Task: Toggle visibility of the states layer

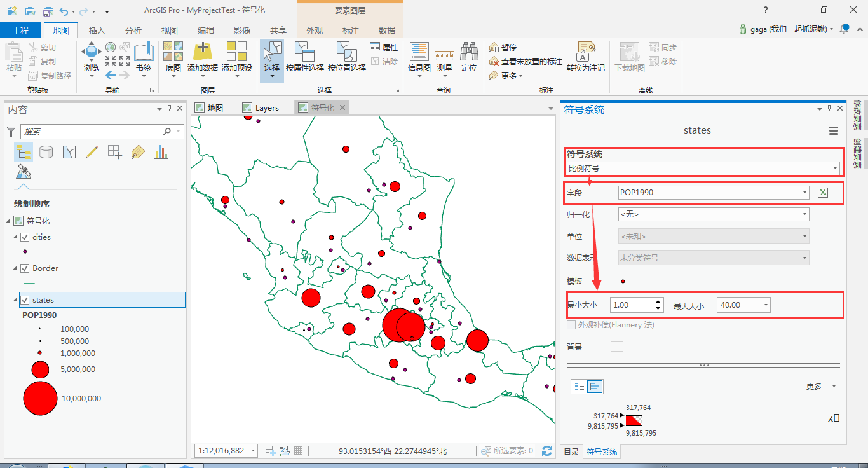Action: (25, 300)
